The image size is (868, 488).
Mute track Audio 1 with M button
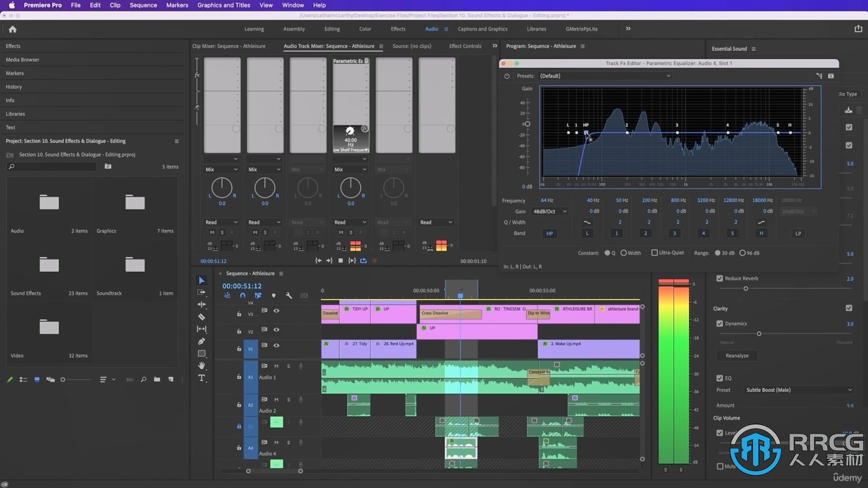tap(276, 366)
